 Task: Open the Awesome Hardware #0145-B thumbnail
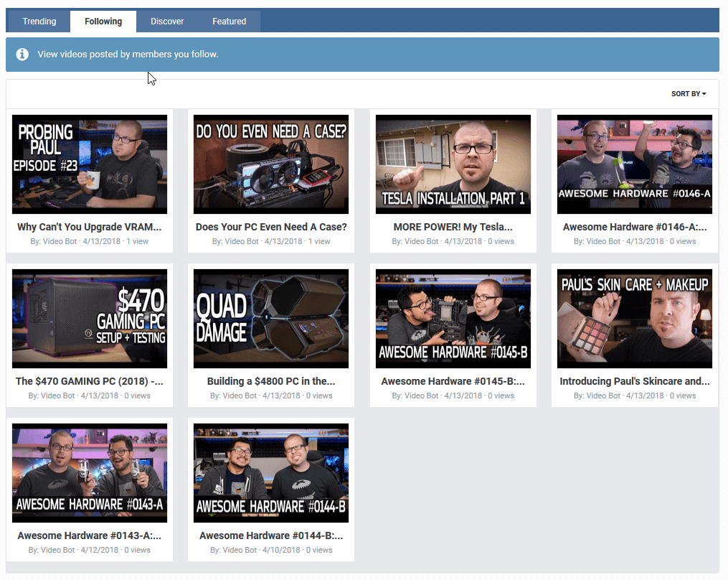click(x=453, y=319)
